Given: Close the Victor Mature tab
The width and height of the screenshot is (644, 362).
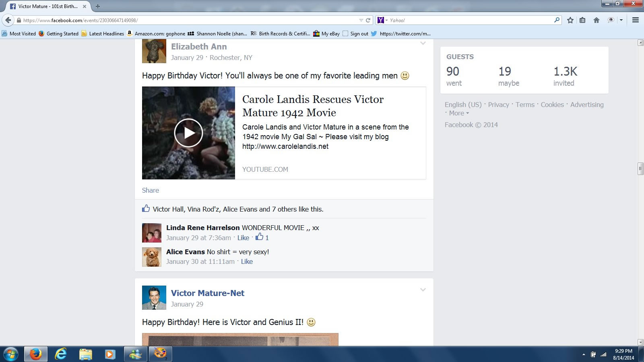Looking at the screenshot, I should pos(85,6).
